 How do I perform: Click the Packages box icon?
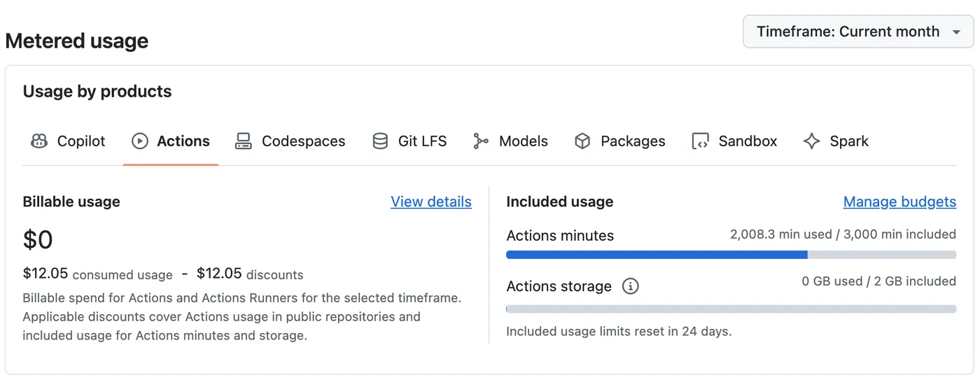point(582,141)
